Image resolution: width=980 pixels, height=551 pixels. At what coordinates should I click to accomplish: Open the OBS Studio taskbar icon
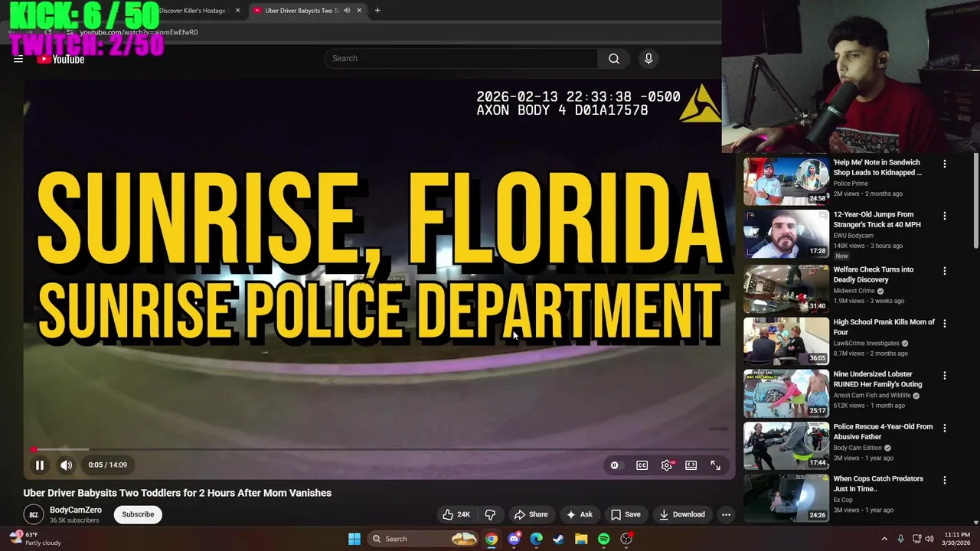(626, 539)
